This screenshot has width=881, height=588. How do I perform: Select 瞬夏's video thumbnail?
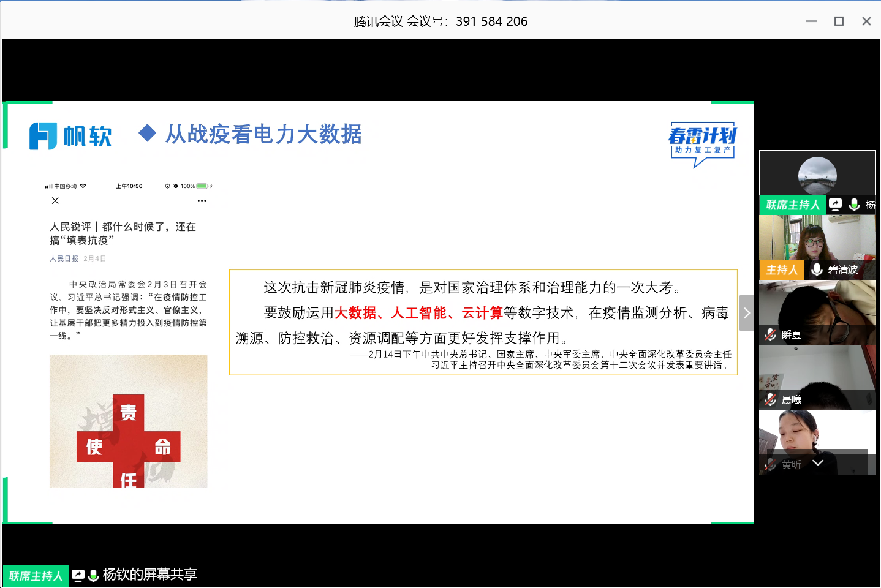pos(817,305)
